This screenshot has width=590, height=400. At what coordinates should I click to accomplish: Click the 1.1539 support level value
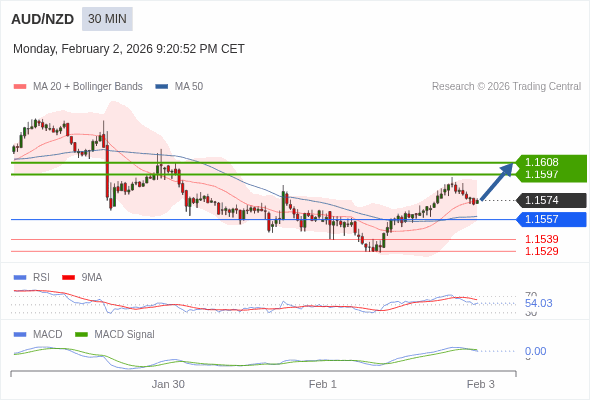[541, 239]
